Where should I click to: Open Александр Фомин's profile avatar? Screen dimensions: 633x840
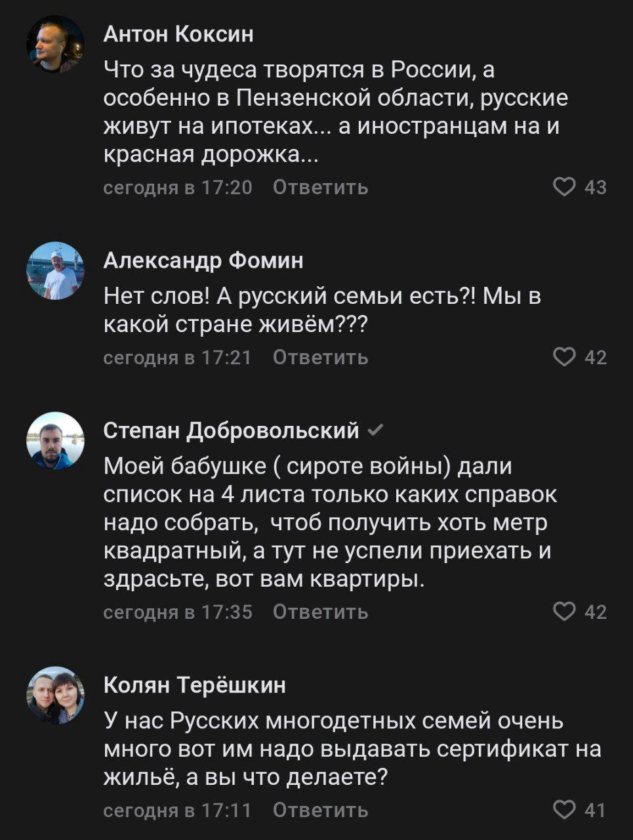[x=55, y=271]
